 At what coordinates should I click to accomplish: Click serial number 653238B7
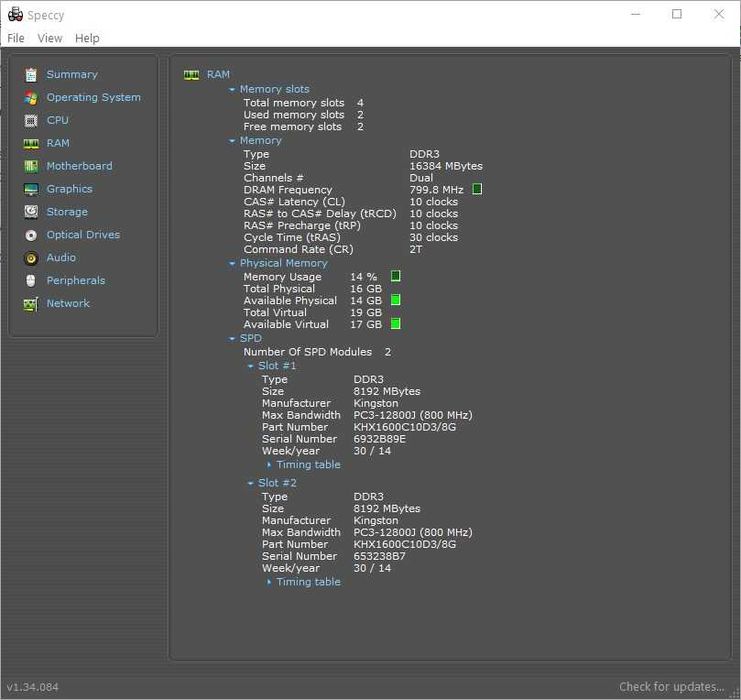[x=379, y=556]
